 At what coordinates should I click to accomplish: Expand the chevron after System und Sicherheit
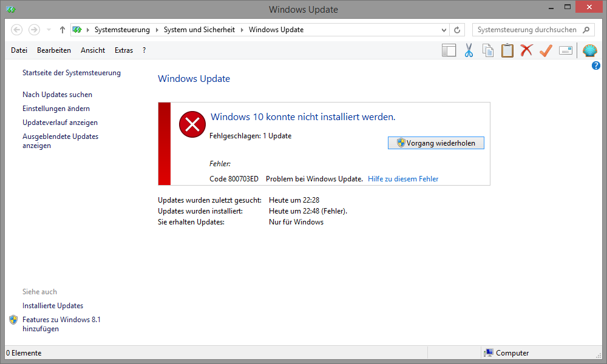[x=242, y=30]
